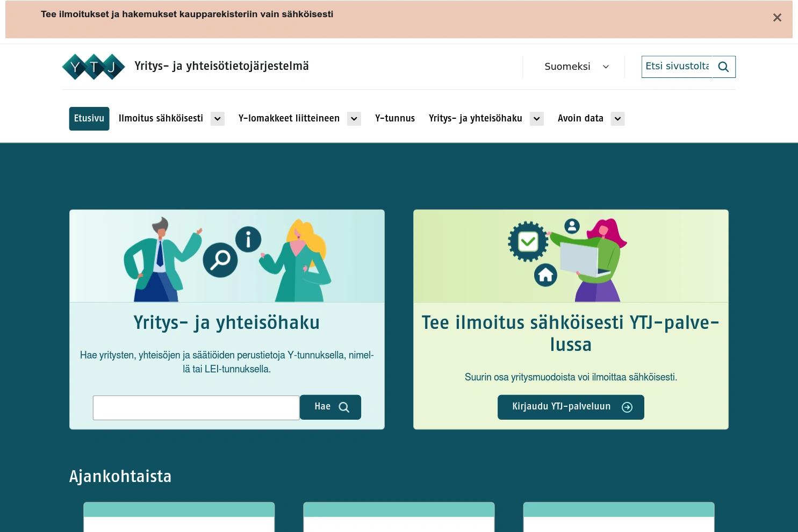Screen dimensions: 798x532
Task: Click the info icon in the left card illustration
Action: (248, 239)
